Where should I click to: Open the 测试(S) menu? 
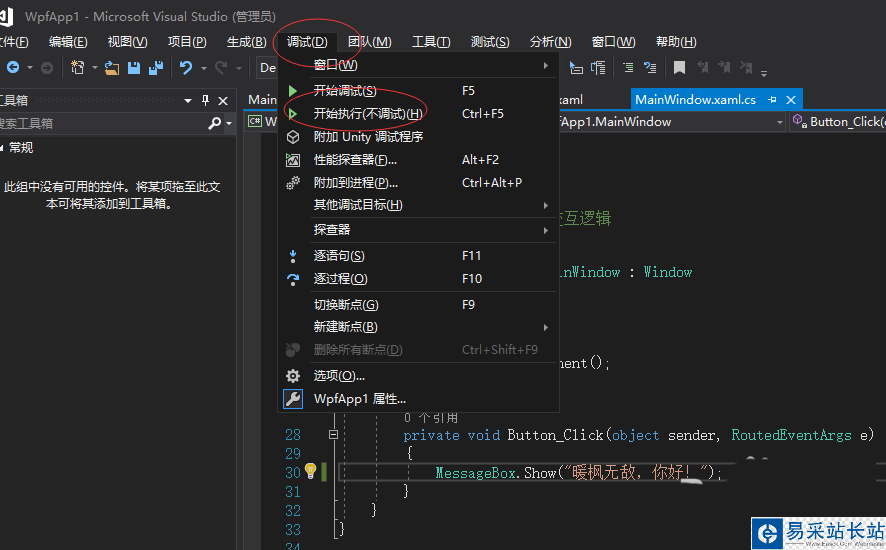click(490, 42)
